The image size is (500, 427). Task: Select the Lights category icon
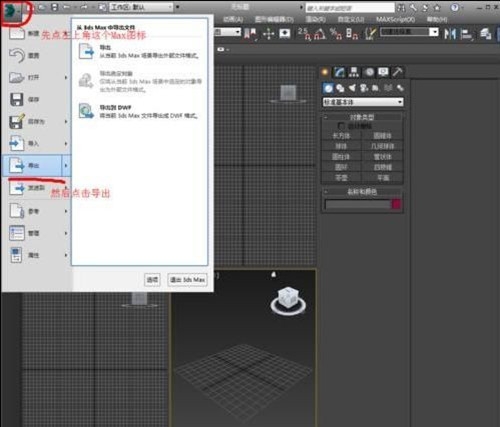click(352, 88)
